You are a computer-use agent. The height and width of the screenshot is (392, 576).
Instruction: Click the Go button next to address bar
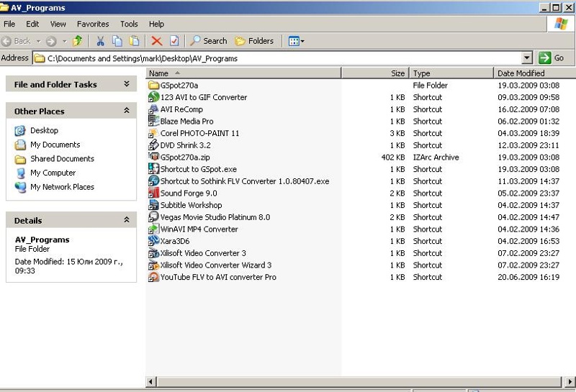pos(552,58)
